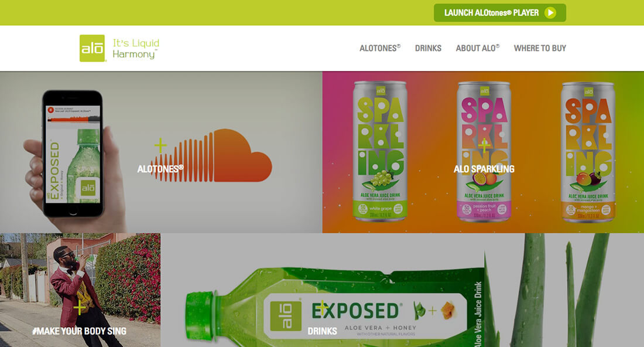This screenshot has width=644, height=347.
Task: Click the plus icon on Exposed bottle tile
Action: [323, 308]
